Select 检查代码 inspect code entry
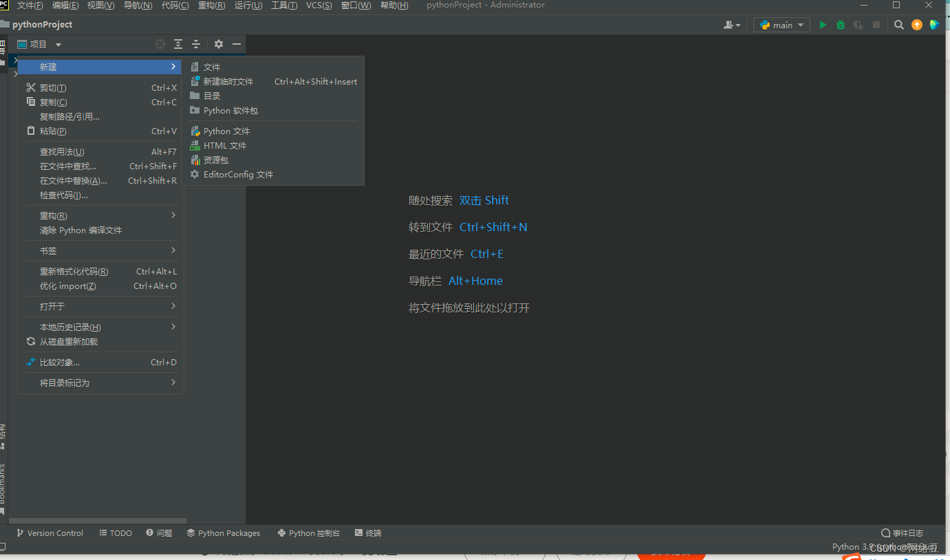Image resolution: width=950 pixels, height=560 pixels. pyautogui.click(x=100, y=195)
